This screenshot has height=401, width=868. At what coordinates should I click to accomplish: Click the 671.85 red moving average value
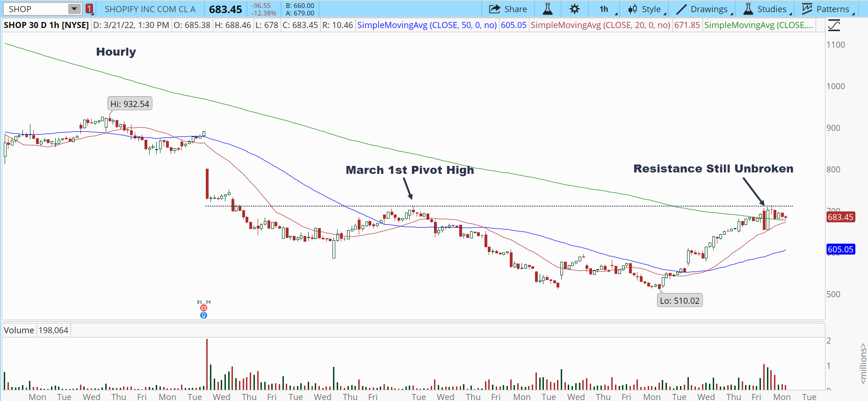tap(687, 25)
